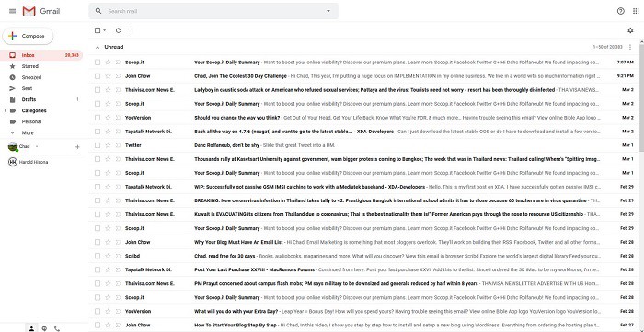Expand the Categories label

point(5,110)
